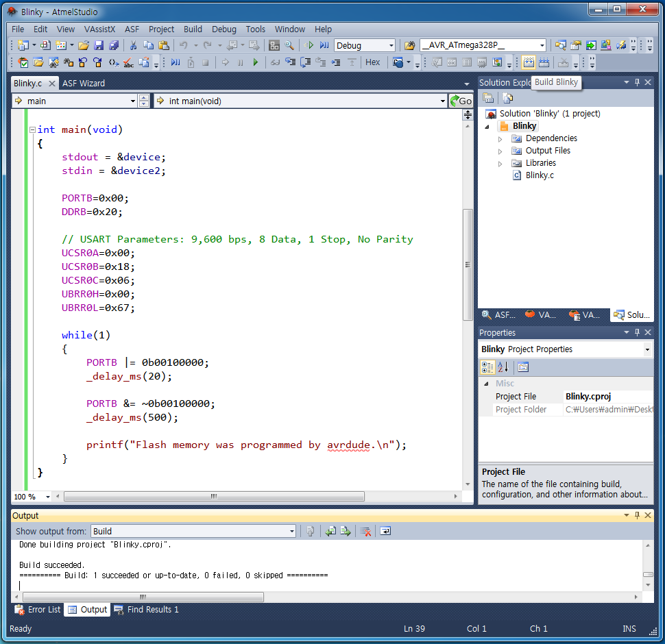The height and width of the screenshot is (644, 665).
Task: Click the Find in Files magnifier icon
Action: click(x=289, y=45)
